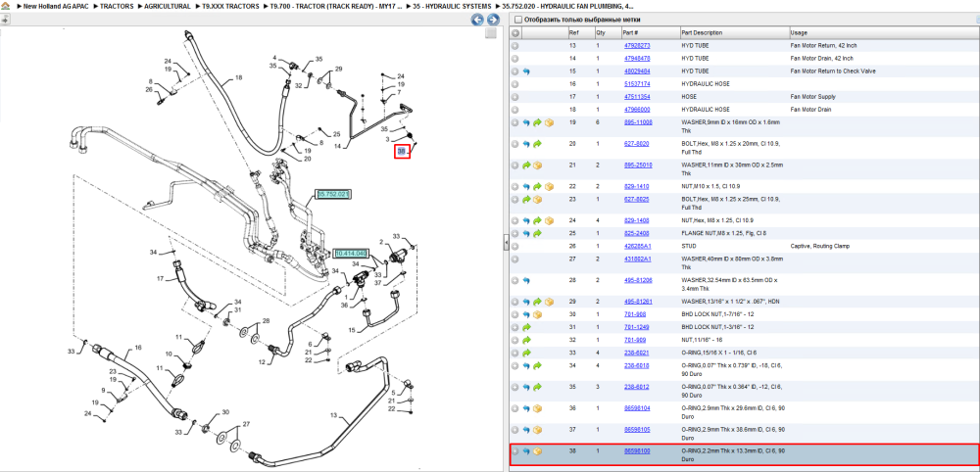Click the blue back-arrow icon in row 15

(526, 71)
